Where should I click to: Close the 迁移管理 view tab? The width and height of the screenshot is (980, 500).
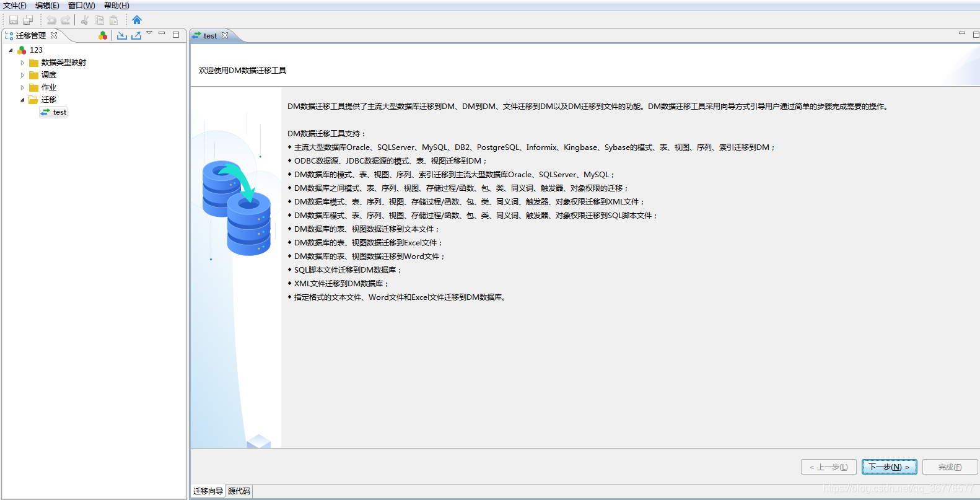(54, 35)
